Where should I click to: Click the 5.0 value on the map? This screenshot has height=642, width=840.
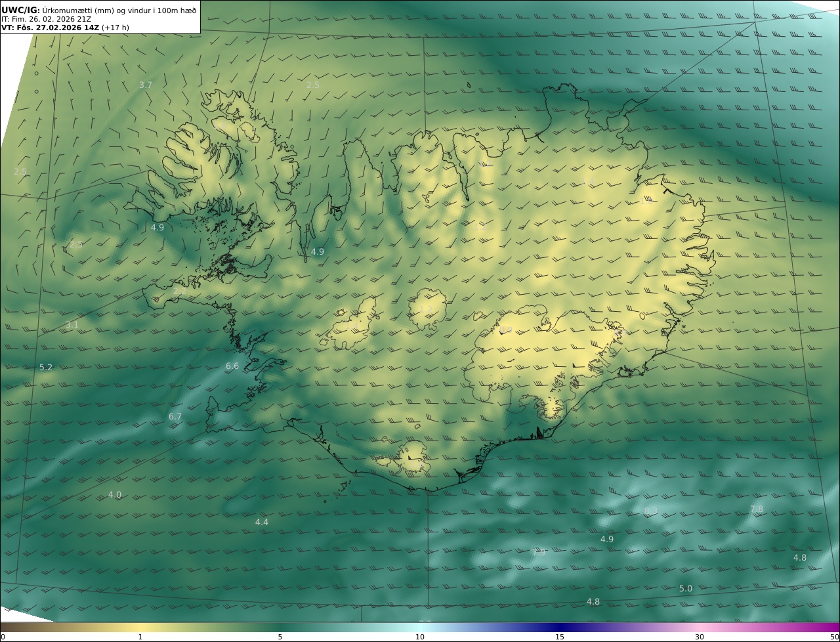point(686,588)
